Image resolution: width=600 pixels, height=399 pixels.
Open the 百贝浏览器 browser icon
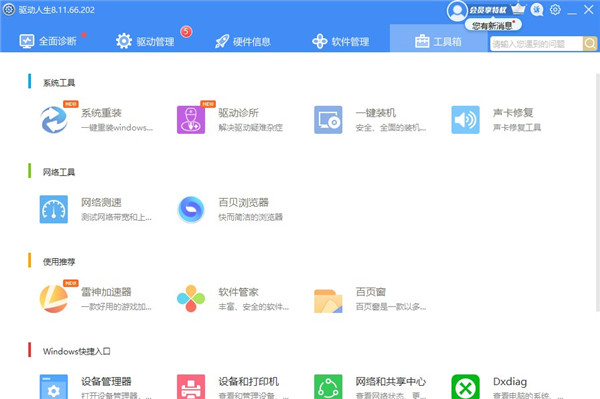[191, 209]
